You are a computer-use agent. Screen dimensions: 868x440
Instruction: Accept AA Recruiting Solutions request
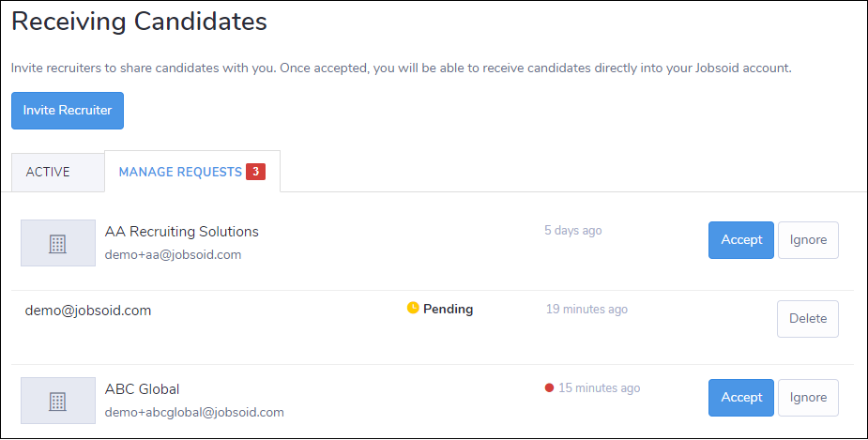(x=740, y=240)
